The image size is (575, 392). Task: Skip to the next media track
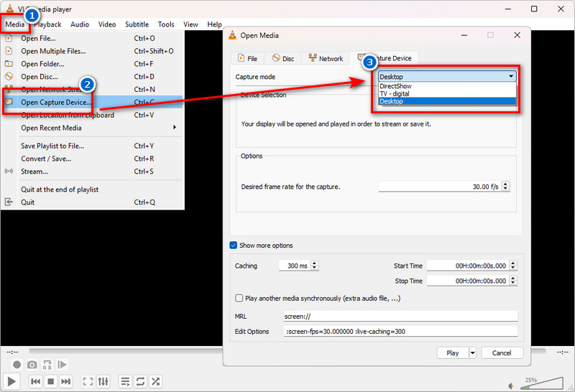[x=65, y=381]
